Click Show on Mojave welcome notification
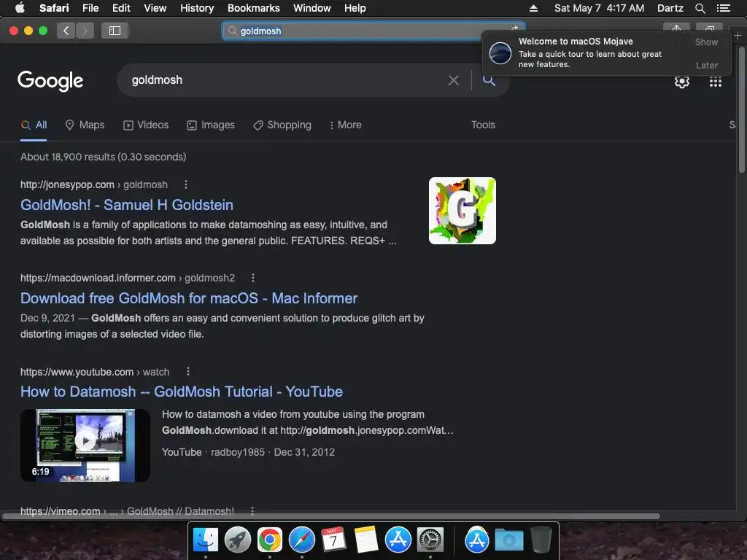The width and height of the screenshot is (747, 560). [706, 42]
